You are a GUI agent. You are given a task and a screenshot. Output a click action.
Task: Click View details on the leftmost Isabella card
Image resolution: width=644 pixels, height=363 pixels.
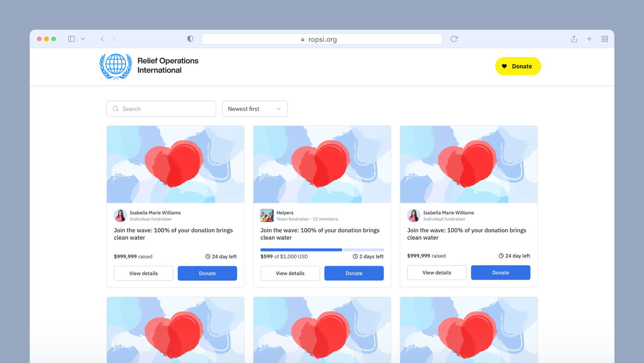tap(143, 273)
